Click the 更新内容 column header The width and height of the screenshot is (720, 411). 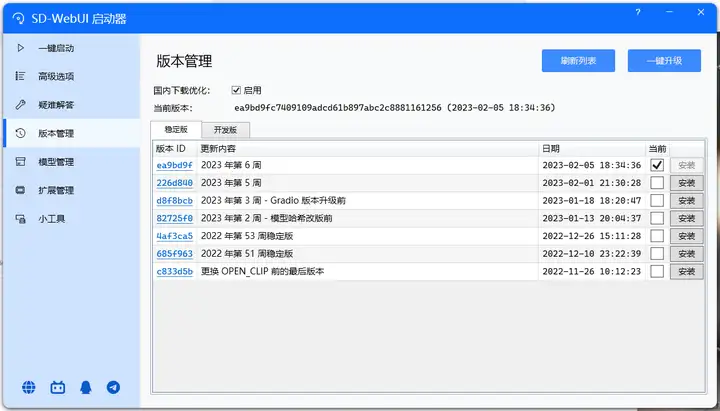pos(368,148)
